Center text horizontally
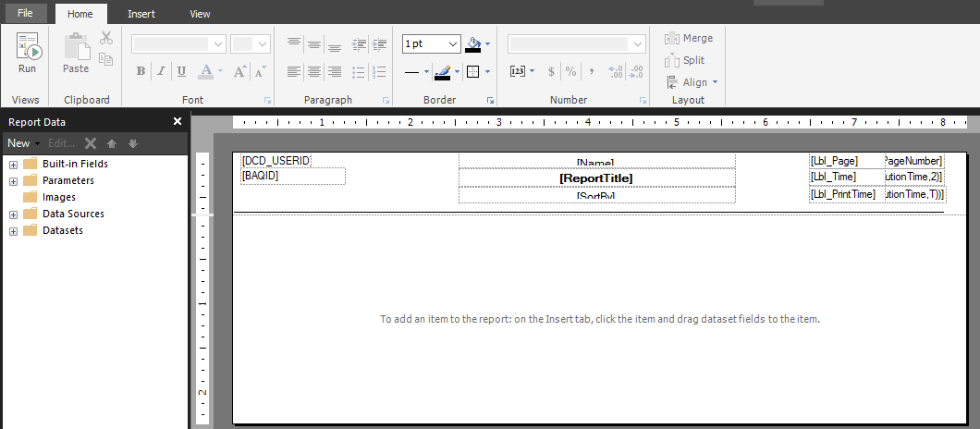This screenshot has width=980, height=429. [x=314, y=71]
